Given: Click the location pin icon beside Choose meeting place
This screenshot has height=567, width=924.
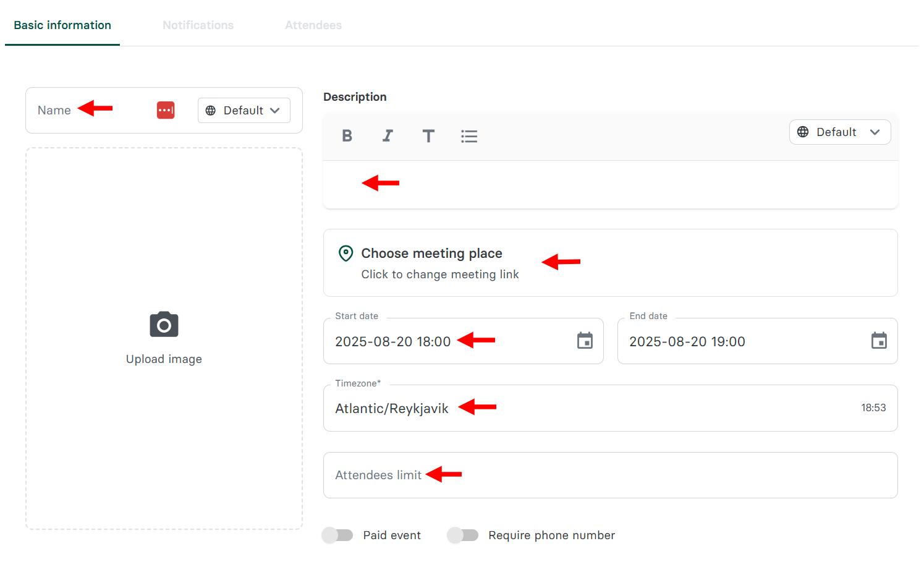Looking at the screenshot, I should [345, 254].
